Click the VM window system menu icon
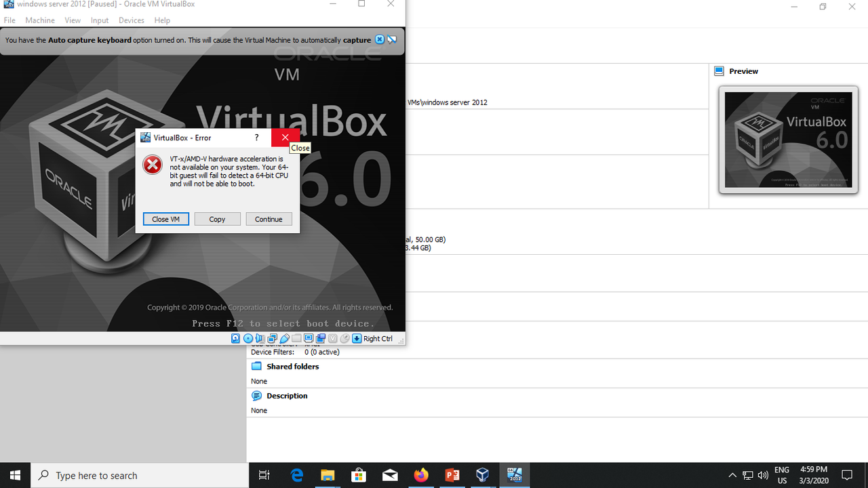The width and height of the screenshot is (868, 488). [x=8, y=4]
